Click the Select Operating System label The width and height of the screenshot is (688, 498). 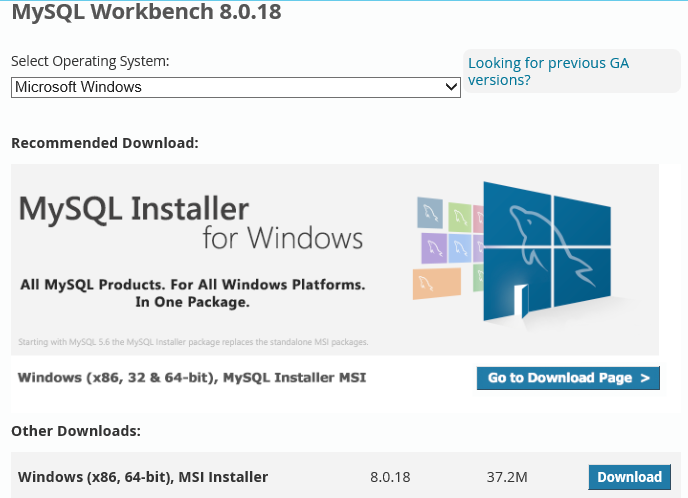click(90, 61)
